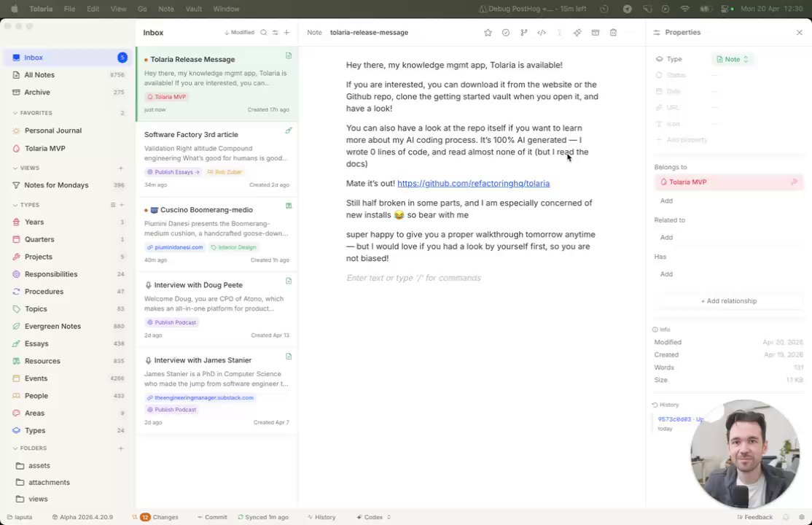The width and height of the screenshot is (812, 525).
Task: Click the empty editor line placeholder
Action: coord(414,279)
